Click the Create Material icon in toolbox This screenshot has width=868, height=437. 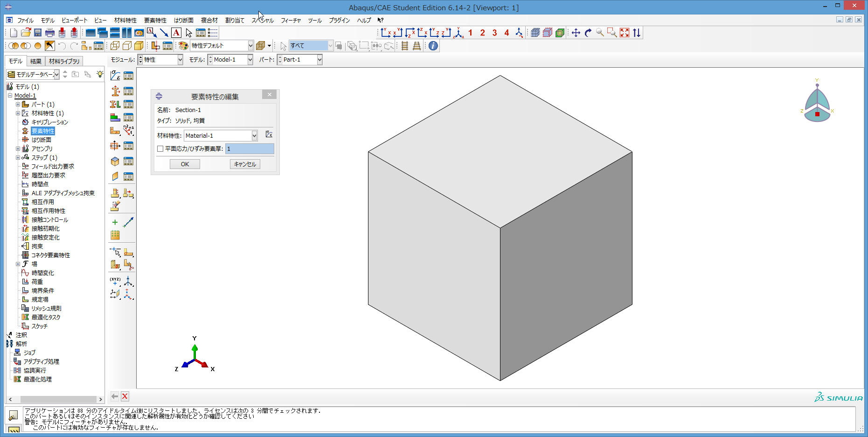115,76
